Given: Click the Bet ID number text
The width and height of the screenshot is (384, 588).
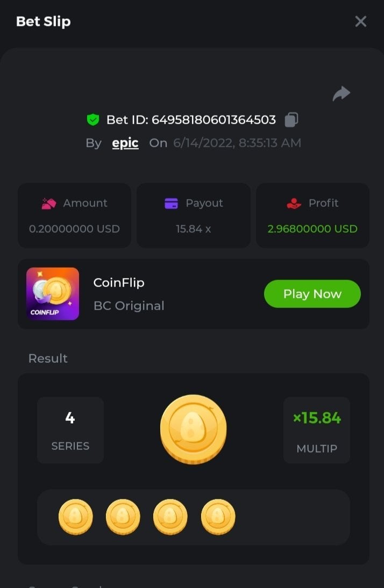Looking at the screenshot, I should pyautogui.click(x=214, y=119).
